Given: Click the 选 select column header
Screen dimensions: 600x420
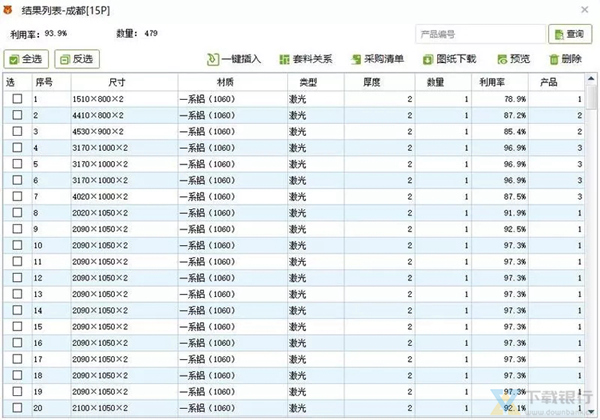Looking at the screenshot, I should point(17,82).
